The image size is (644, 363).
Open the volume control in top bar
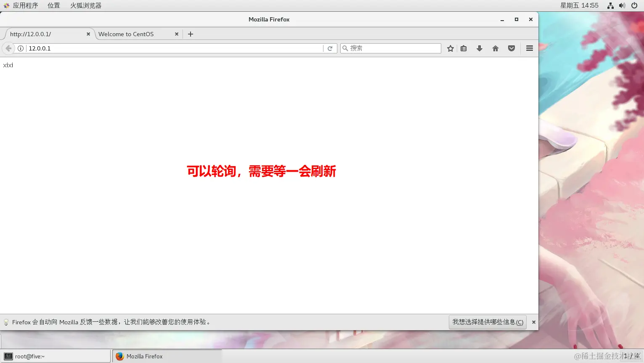pos(622,5)
